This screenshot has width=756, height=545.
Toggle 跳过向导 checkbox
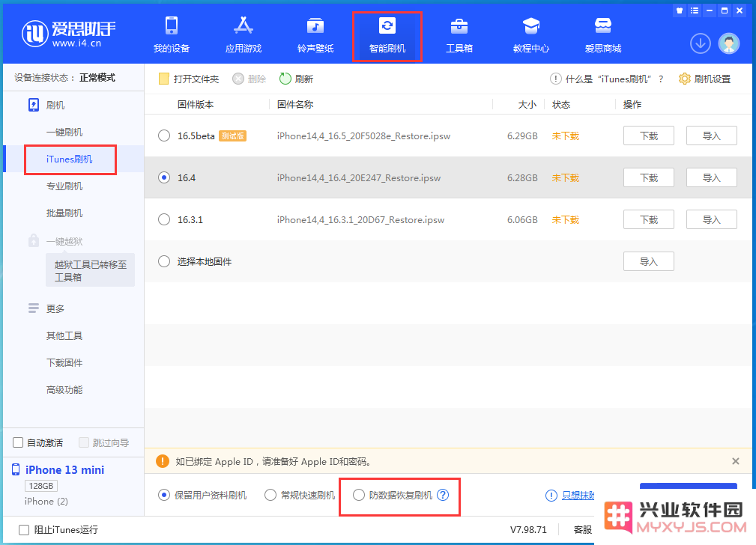[84, 442]
